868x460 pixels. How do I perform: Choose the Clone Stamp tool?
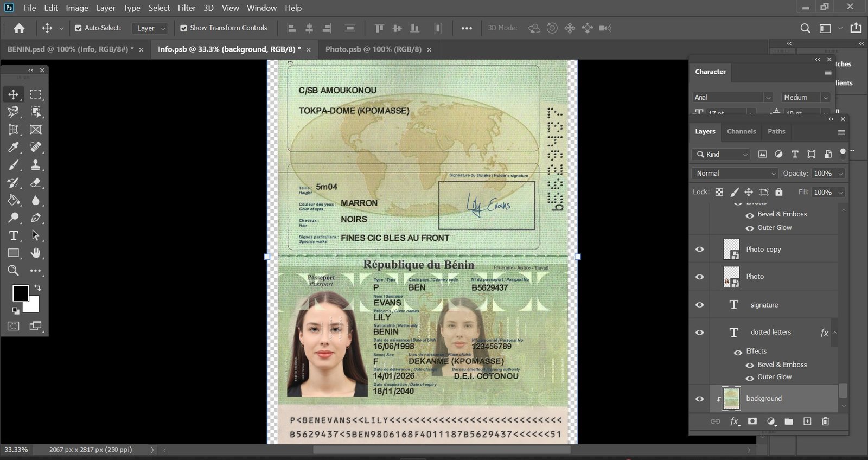coord(36,165)
